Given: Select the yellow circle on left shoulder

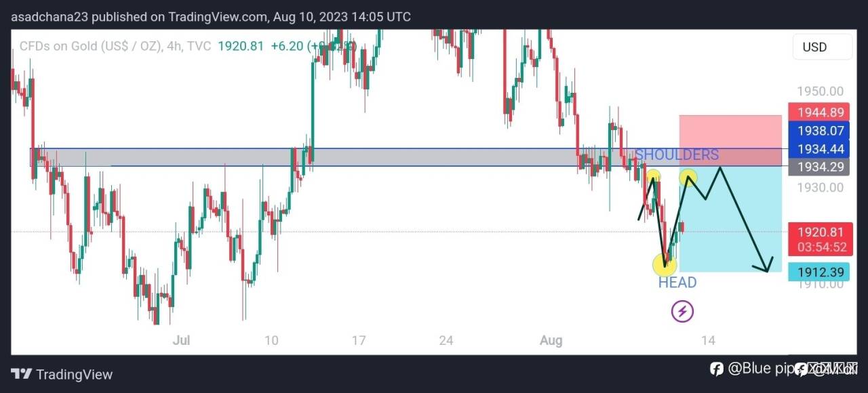Looking at the screenshot, I should point(652,178).
